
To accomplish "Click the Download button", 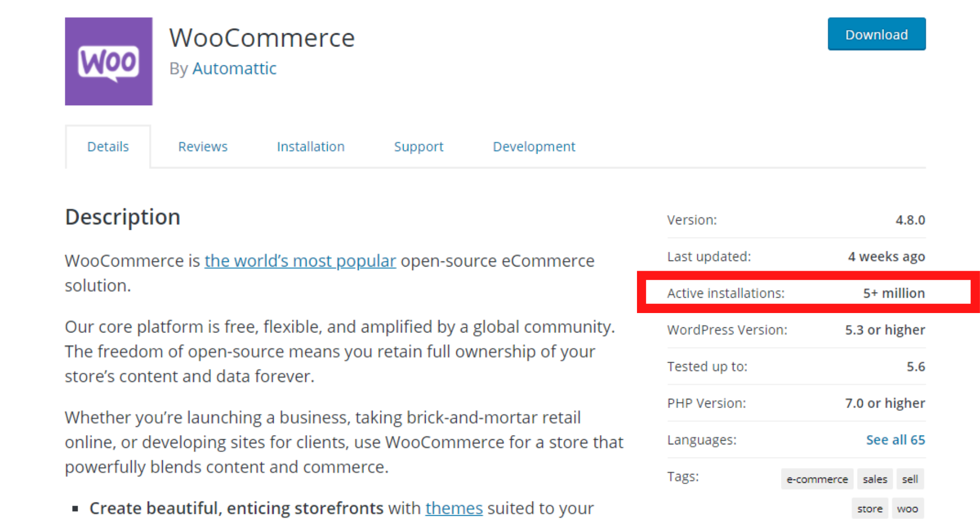I will [876, 34].
